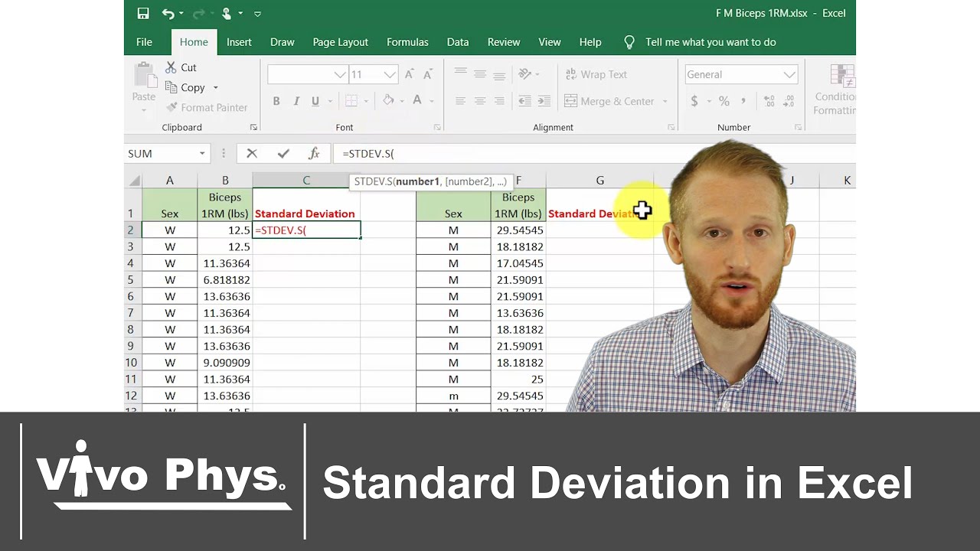The image size is (980, 551).
Task: Click the Middle Align icon
Action: click(x=480, y=73)
